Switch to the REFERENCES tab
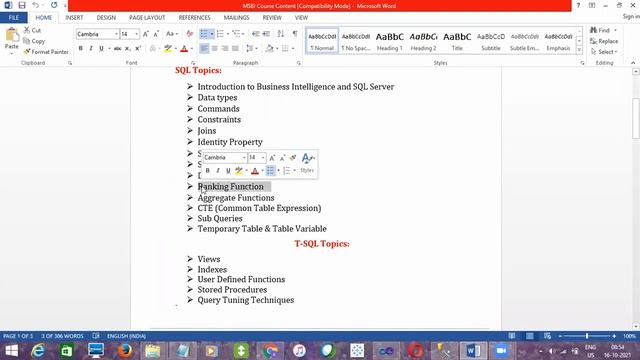 coord(194,18)
